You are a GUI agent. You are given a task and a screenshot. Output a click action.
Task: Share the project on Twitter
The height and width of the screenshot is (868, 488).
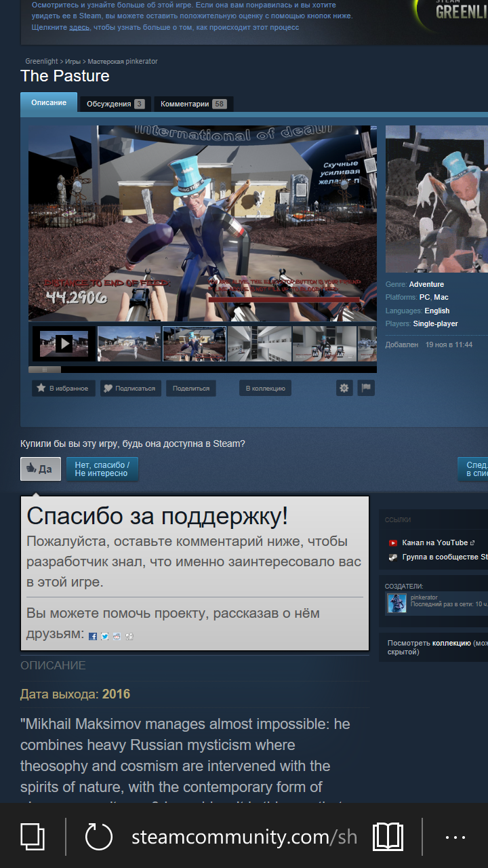[x=105, y=636]
